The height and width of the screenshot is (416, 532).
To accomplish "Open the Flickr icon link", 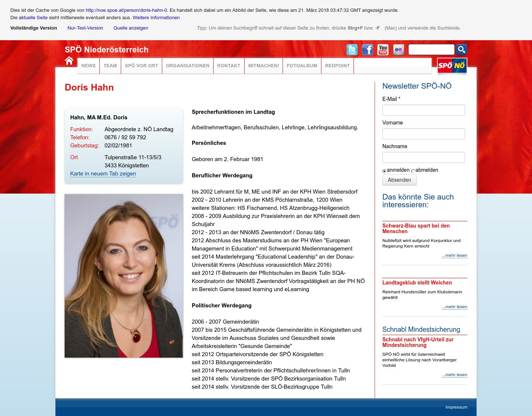I will pos(399,50).
